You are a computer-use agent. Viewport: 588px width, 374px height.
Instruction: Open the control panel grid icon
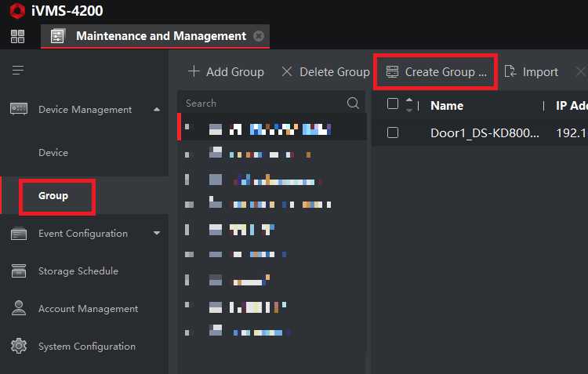17,36
